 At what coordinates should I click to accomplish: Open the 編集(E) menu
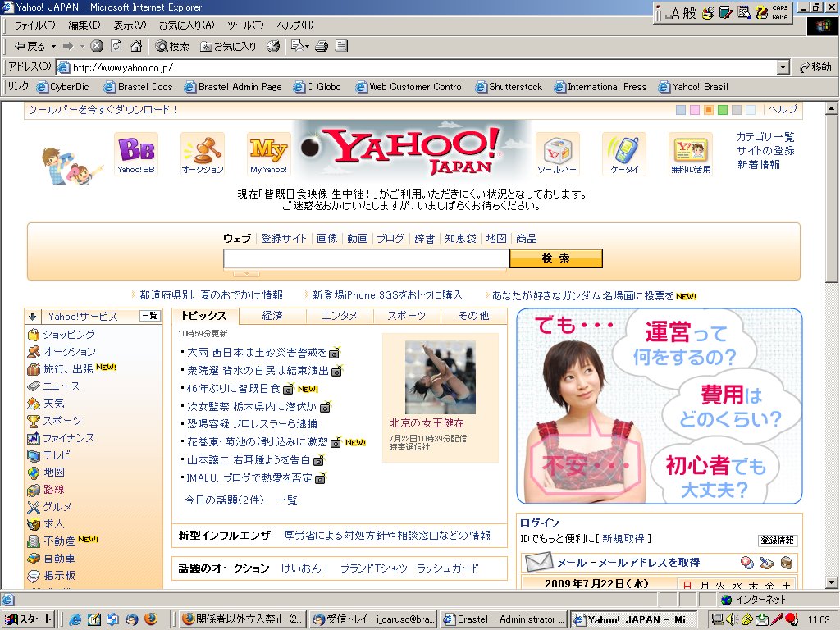tap(84, 25)
